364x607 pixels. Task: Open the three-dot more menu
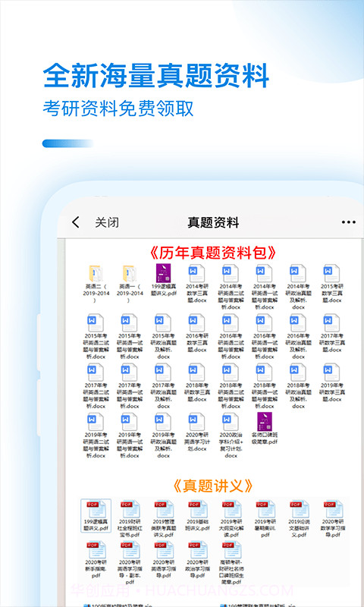[x=349, y=222]
